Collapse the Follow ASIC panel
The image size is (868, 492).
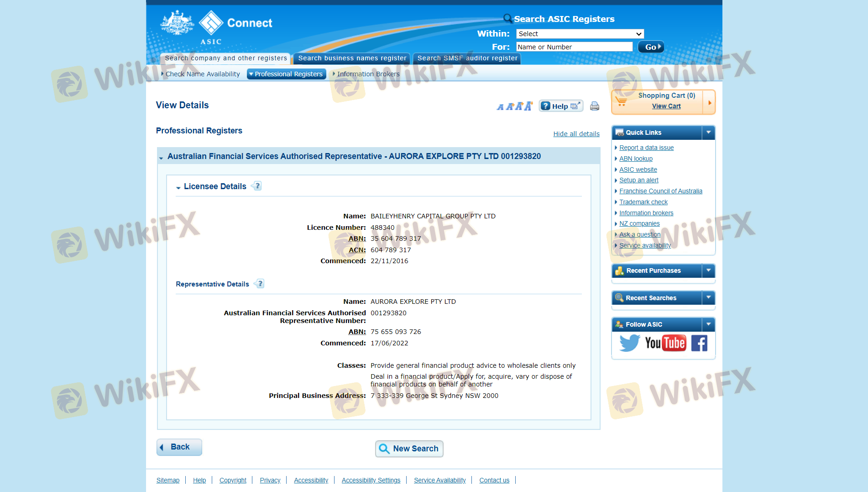[x=708, y=324]
